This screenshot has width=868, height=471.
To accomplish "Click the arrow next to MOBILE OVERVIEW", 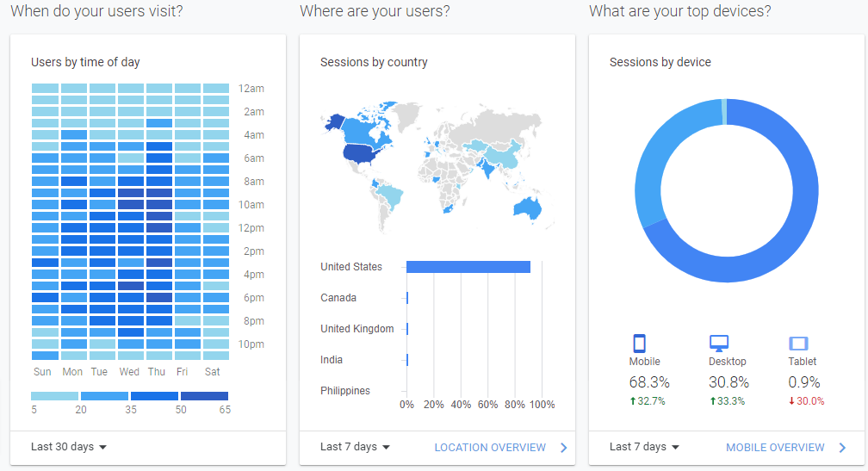I will (x=842, y=448).
